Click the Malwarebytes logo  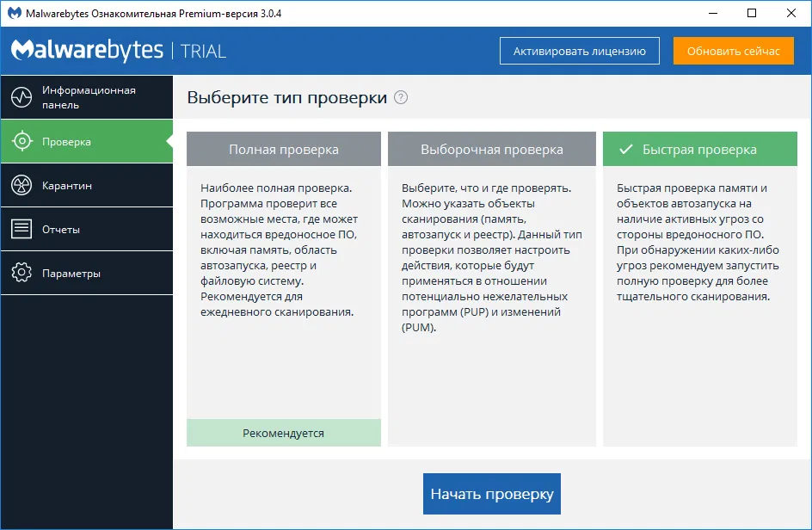pyautogui.click(x=86, y=50)
